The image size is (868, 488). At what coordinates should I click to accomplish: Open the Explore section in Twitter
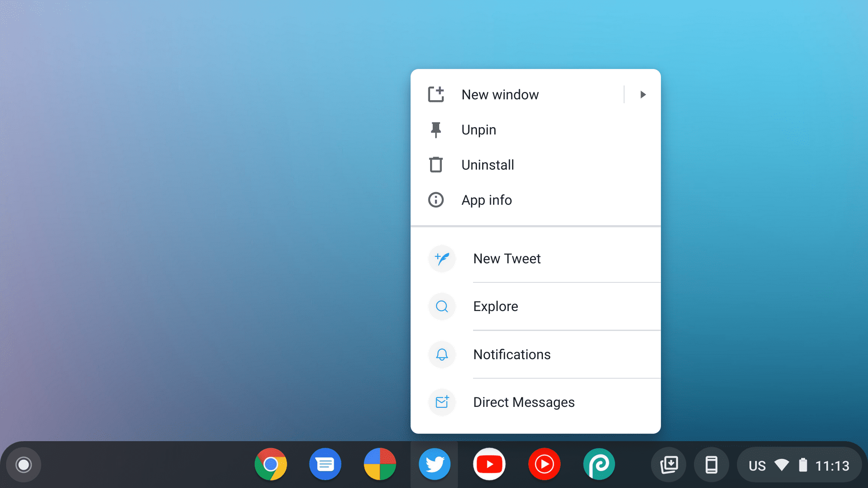[495, 306]
